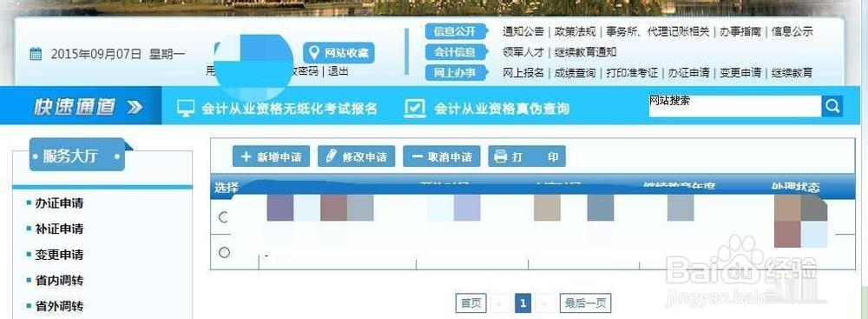The image size is (868, 319).
Task: Open the 打印准考证 link
Action: point(632,73)
